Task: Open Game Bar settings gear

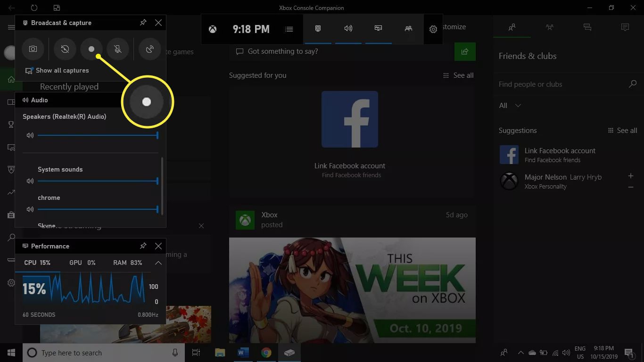Action: pos(433,29)
